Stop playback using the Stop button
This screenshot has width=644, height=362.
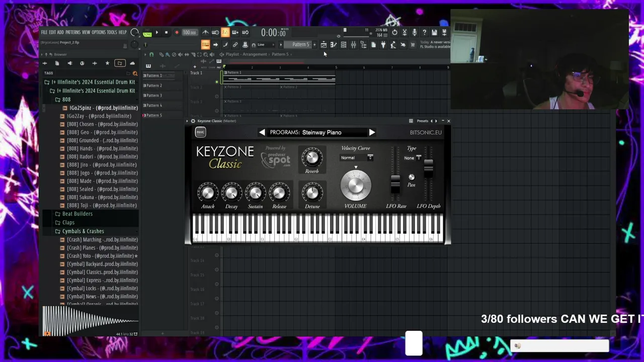point(166,32)
